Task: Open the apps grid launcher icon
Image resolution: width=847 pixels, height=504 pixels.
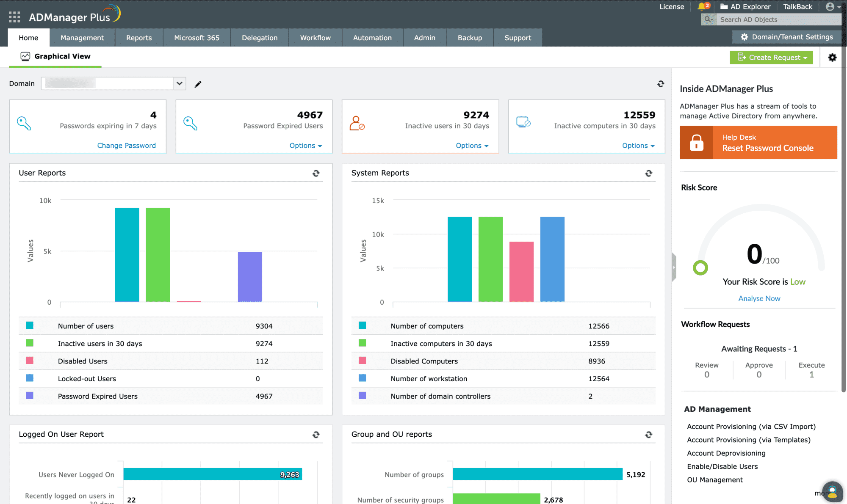Action: (14, 17)
